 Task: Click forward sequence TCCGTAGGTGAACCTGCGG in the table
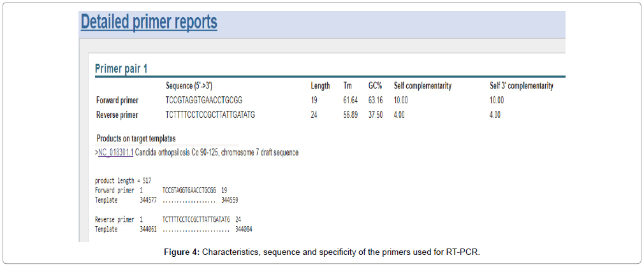point(203,101)
